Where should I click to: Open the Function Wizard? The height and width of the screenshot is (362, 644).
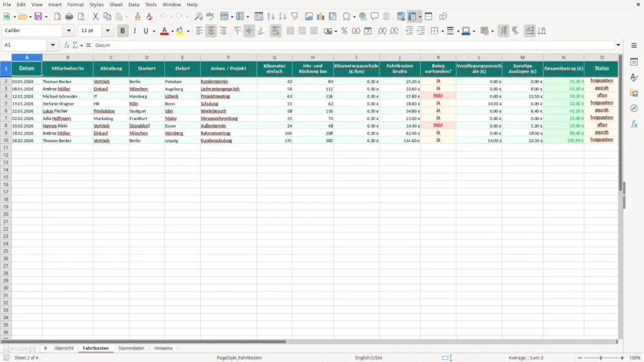click(67, 45)
